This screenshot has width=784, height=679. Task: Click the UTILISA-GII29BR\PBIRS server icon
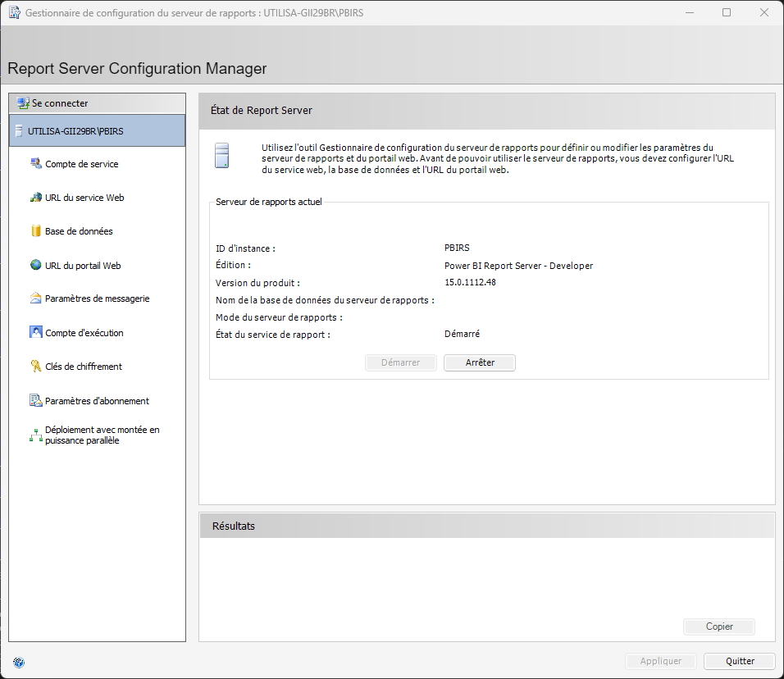19,131
